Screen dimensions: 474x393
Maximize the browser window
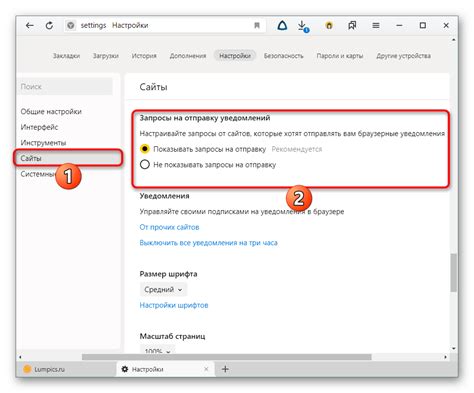click(423, 25)
